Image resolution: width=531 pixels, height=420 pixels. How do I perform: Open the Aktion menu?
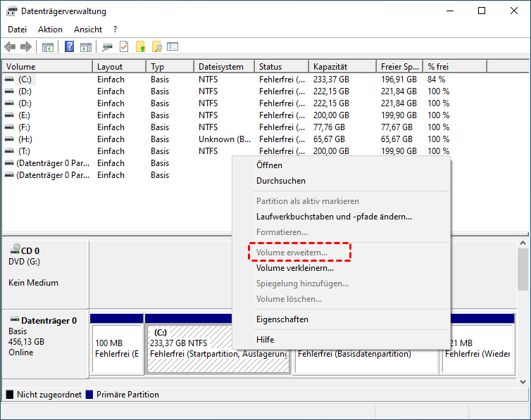click(x=50, y=30)
